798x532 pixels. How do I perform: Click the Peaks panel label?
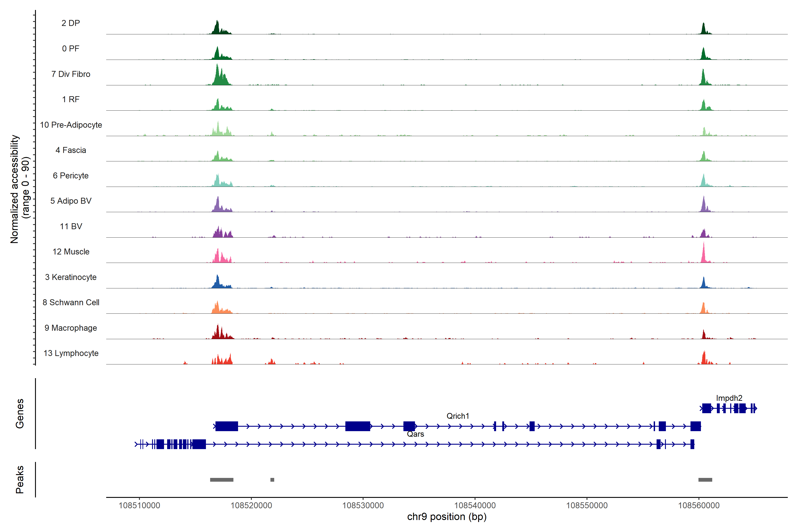point(20,479)
